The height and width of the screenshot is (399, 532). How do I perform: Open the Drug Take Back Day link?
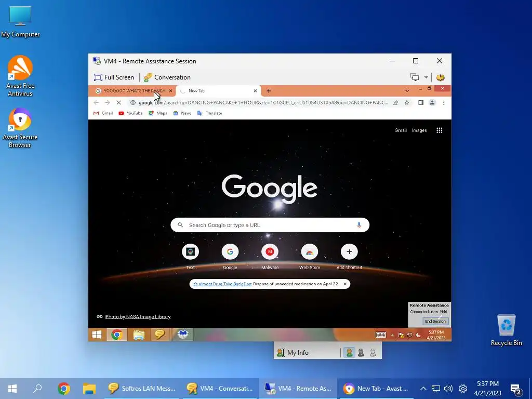point(222,284)
